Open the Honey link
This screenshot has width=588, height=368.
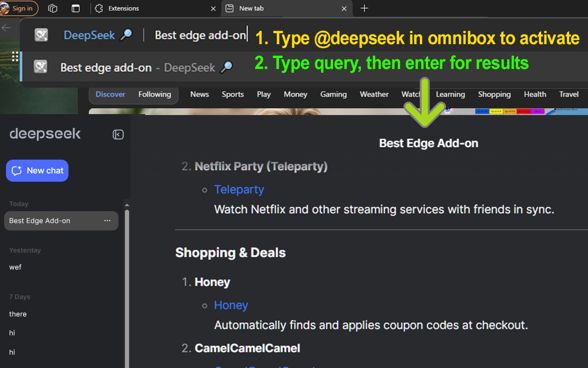tap(231, 305)
